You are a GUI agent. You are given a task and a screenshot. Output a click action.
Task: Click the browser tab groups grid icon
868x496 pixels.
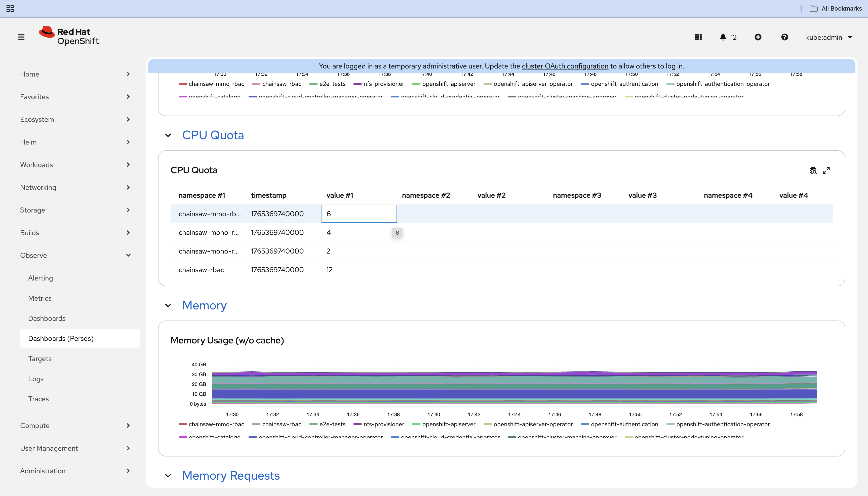(10, 9)
